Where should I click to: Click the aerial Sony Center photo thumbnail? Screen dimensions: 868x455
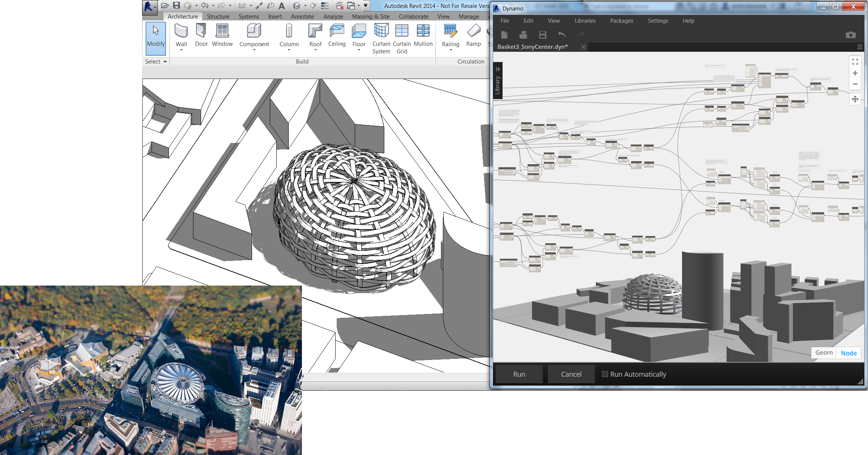click(151, 370)
